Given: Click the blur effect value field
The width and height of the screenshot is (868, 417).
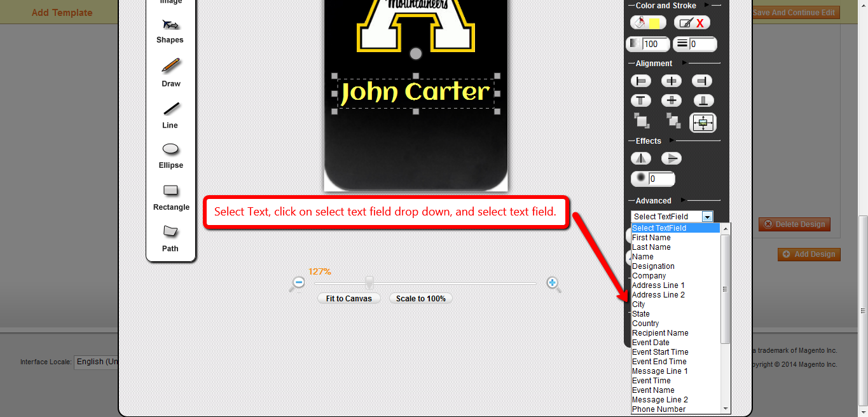Looking at the screenshot, I should tap(661, 179).
